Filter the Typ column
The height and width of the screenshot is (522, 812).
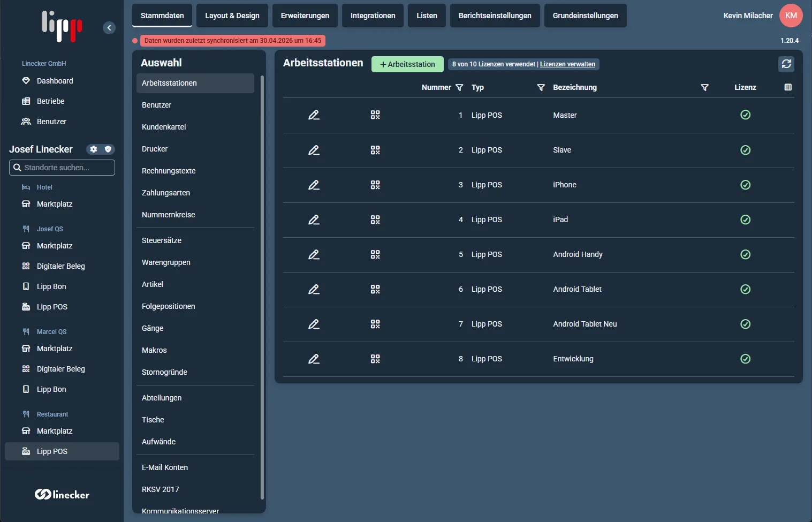click(x=541, y=87)
